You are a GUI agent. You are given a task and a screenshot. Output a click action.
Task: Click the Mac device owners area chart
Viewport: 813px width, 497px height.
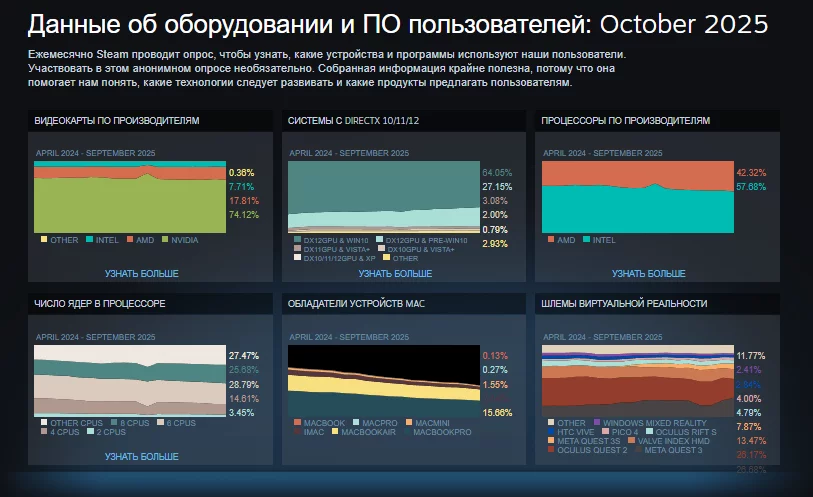click(384, 381)
